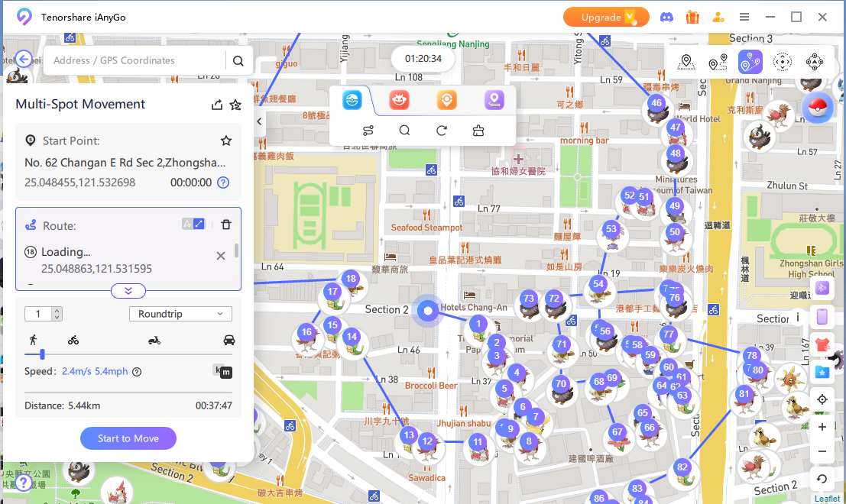Open the Roundtrip dropdown
846x504 pixels.
[180, 314]
